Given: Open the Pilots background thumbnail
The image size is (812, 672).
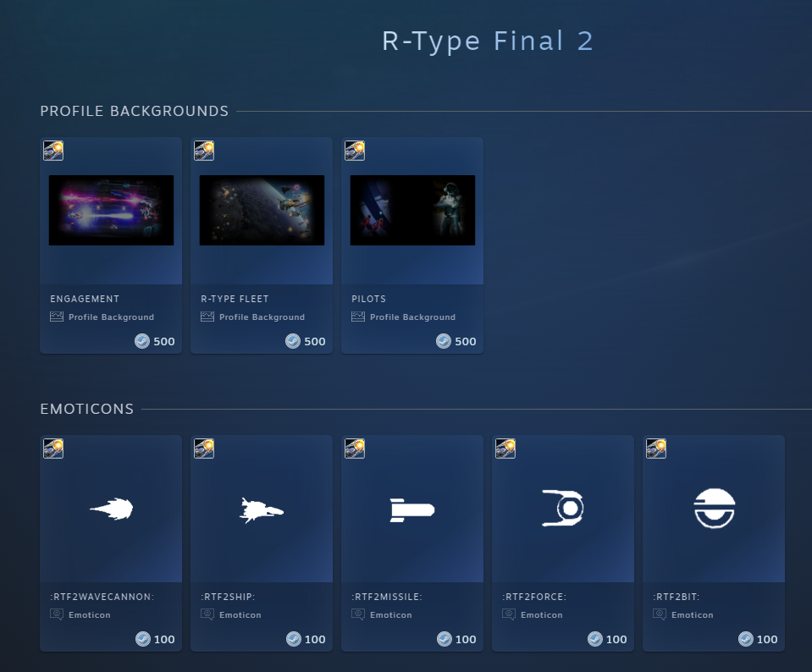Looking at the screenshot, I should pos(412,210).
